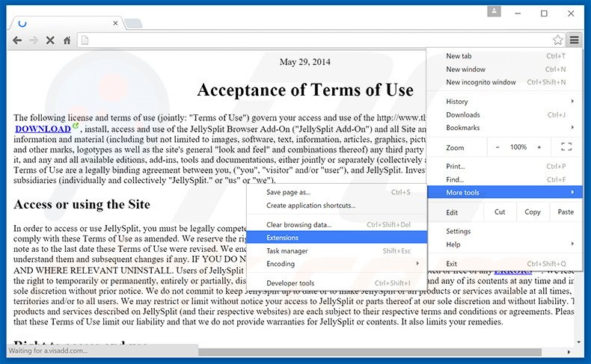Image resolution: width=591 pixels, height=364 pixels.
Task: Open a New incognito window
Action: pos(505,82)
